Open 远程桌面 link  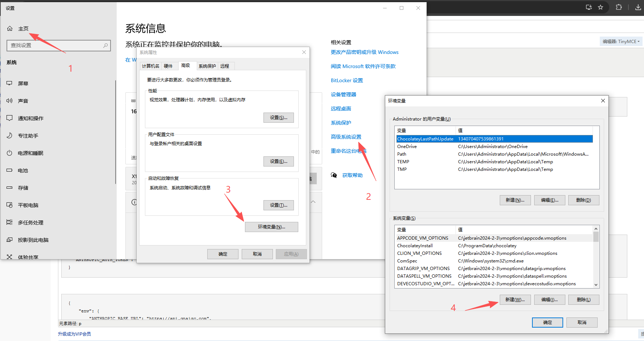point(341,109)
